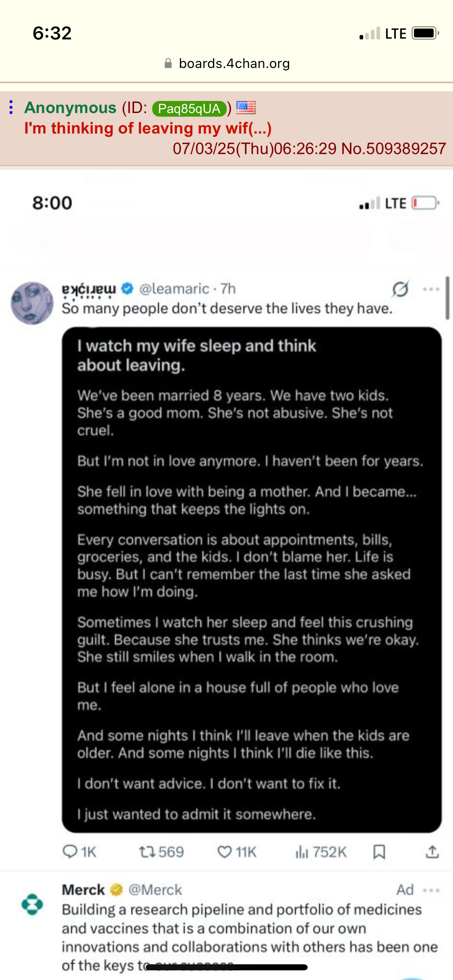Tap the Grok slashed-circle icon on the tweet
This screenshot has height=980, width=453.
pos(401,289)
